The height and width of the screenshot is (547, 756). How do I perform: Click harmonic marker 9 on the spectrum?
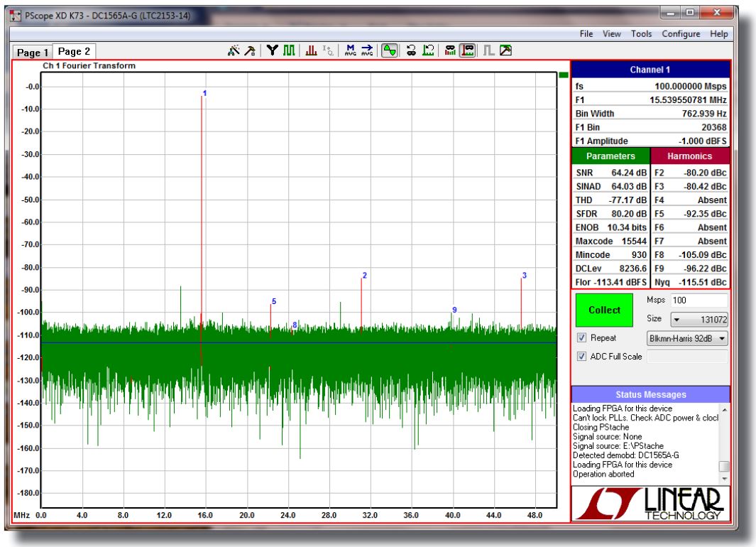454,310
